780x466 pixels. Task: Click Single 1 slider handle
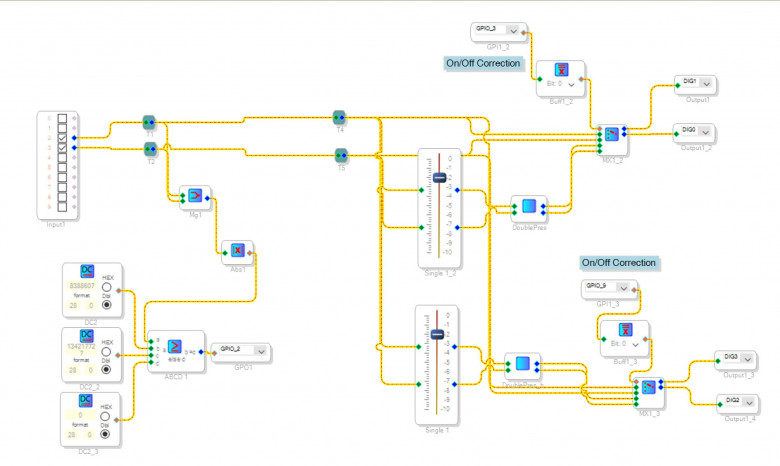click(x=437, y=334)
